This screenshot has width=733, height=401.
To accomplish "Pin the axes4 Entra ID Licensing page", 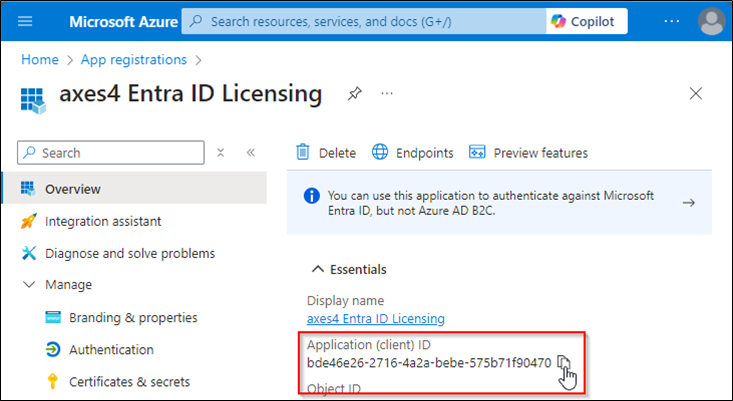I will pos(354,93).
